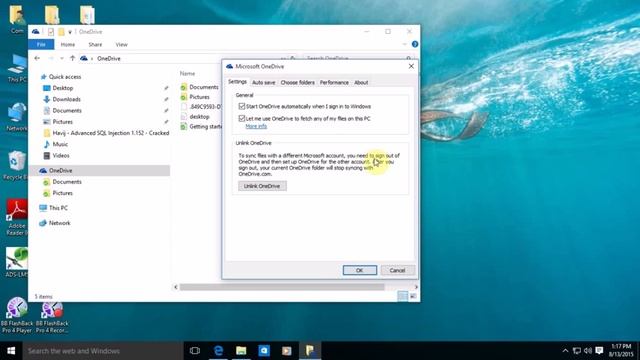This screenshot has height=360, width=640.
Task: Show hidden tray icons chevron
Action: [x=565, y=351]
